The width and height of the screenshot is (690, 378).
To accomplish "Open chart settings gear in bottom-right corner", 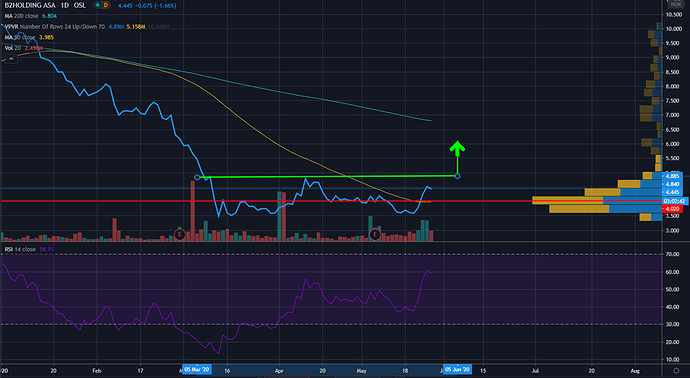I will tap(676, 371).
